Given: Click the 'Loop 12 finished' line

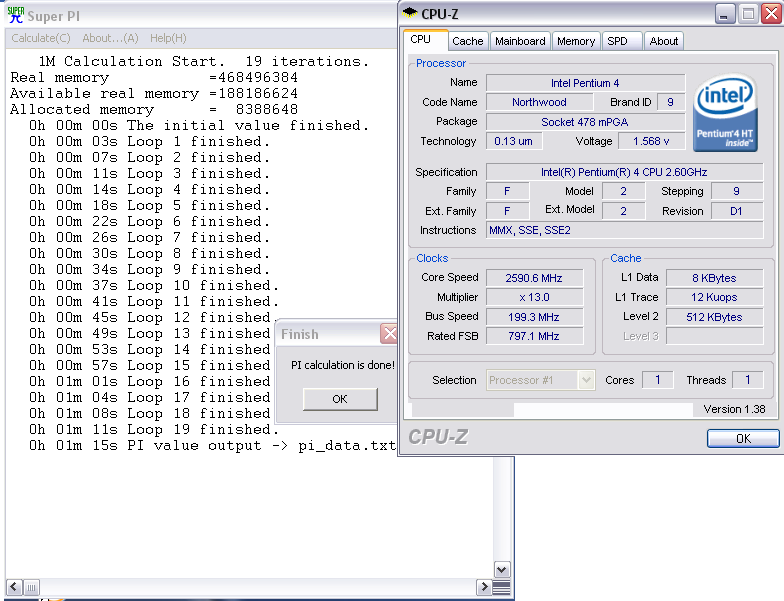Looking at the screenshot, I should pyautogui.click(x=152, y=318).
